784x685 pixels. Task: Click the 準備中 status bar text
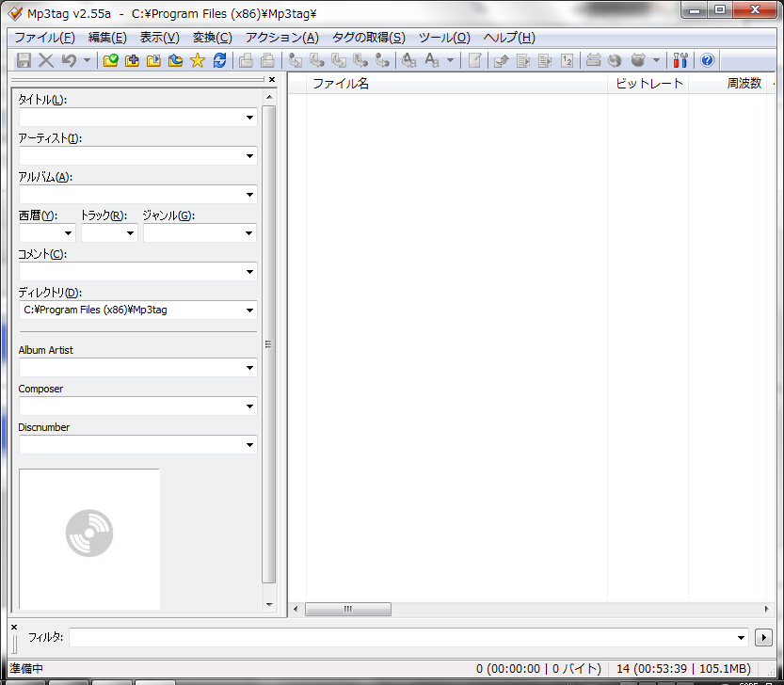click(x=26, y=668)
